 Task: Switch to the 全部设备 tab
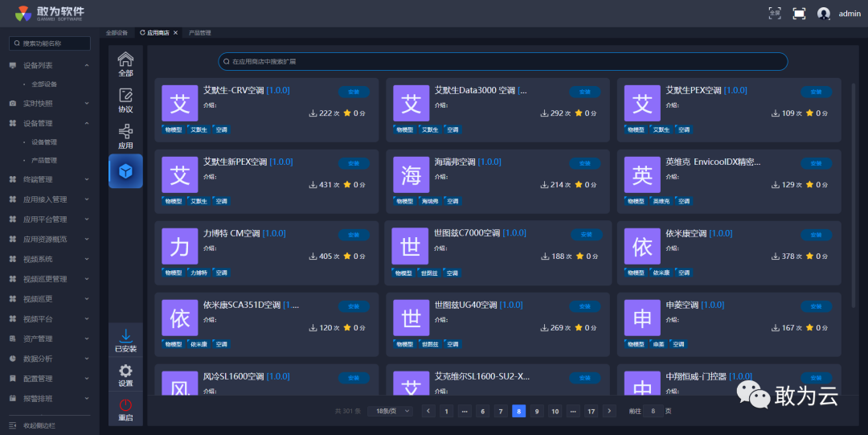(117, 33)
